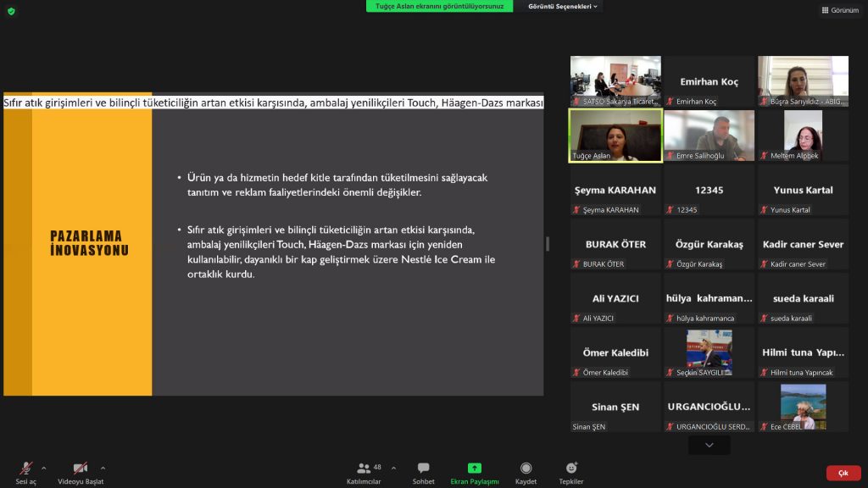Click the panel divider handle beside the slide
The image size is (868, 488).
click(x=548, y=244)
